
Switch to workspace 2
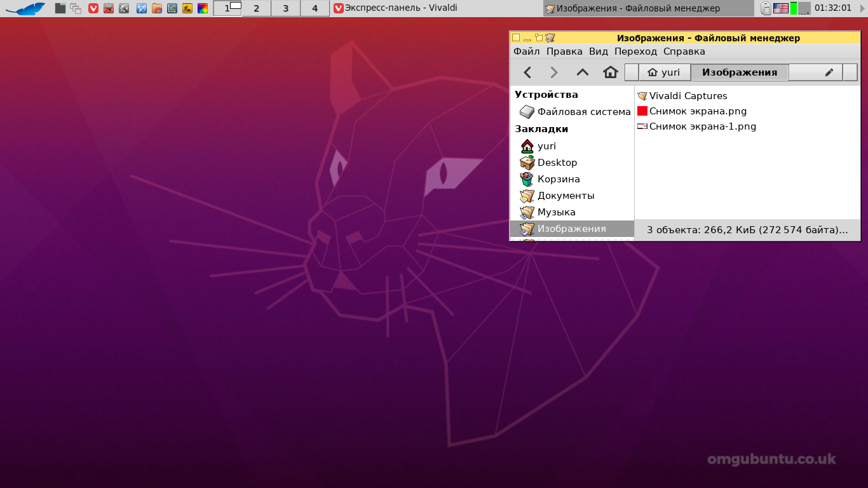[257, 8]
